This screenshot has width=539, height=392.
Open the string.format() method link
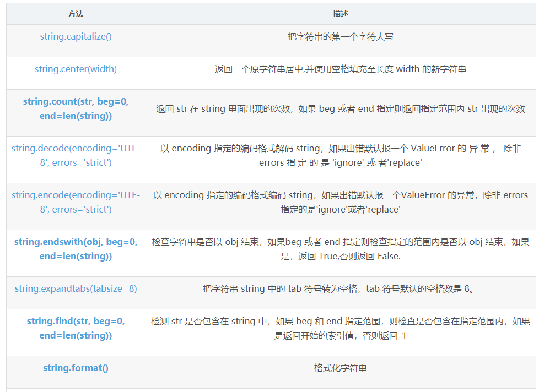pos(76,368)
